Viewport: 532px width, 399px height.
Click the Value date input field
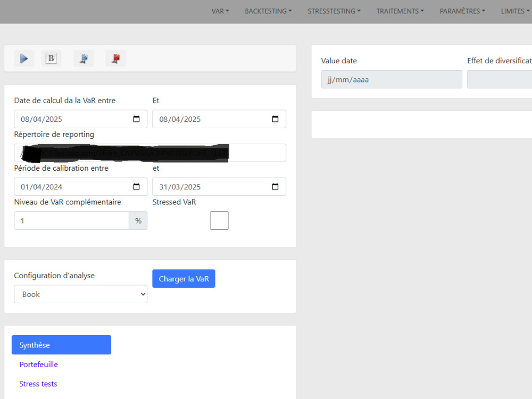click(x=392, y=80)
